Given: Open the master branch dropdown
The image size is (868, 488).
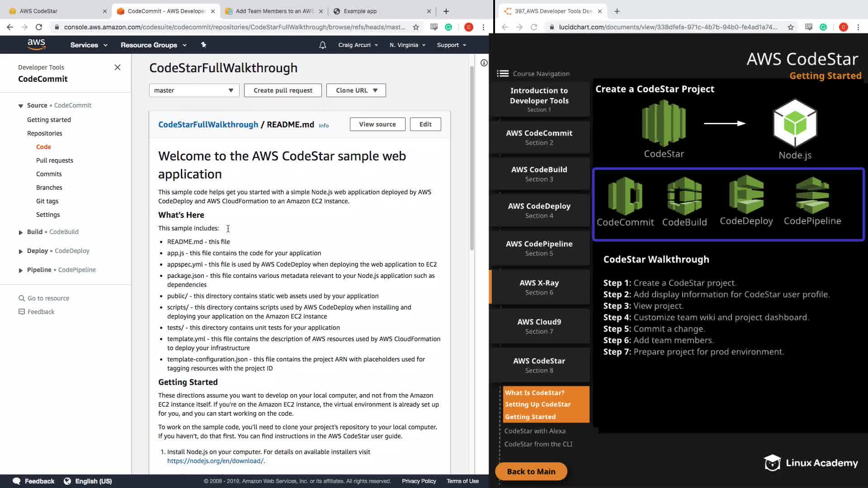Looking at the screenshot, I should coord(194,90).
